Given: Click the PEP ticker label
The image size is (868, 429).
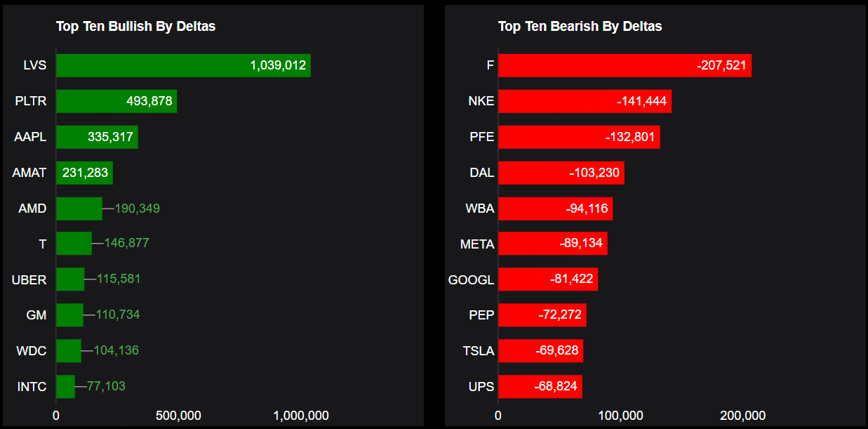Looking at the screenshot, I should 481,315.
